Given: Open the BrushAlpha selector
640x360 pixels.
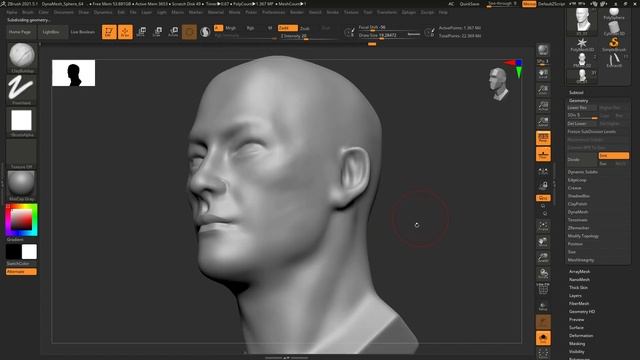Looking at the screenshot, I should click(x=22, y=121).
